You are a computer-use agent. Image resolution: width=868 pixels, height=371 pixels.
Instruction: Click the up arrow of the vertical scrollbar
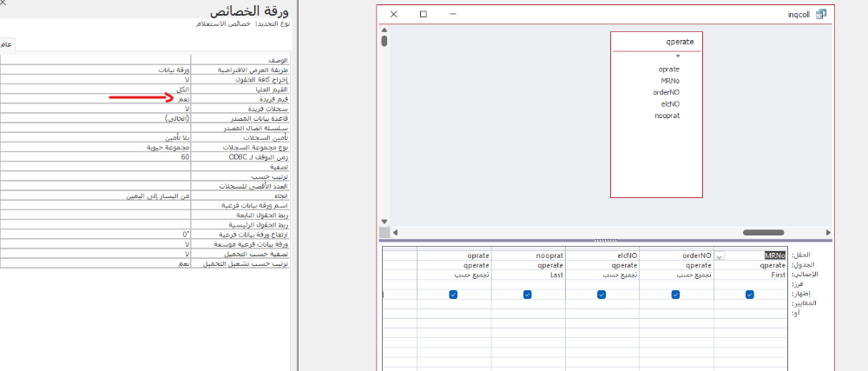[x=384, y=30]
